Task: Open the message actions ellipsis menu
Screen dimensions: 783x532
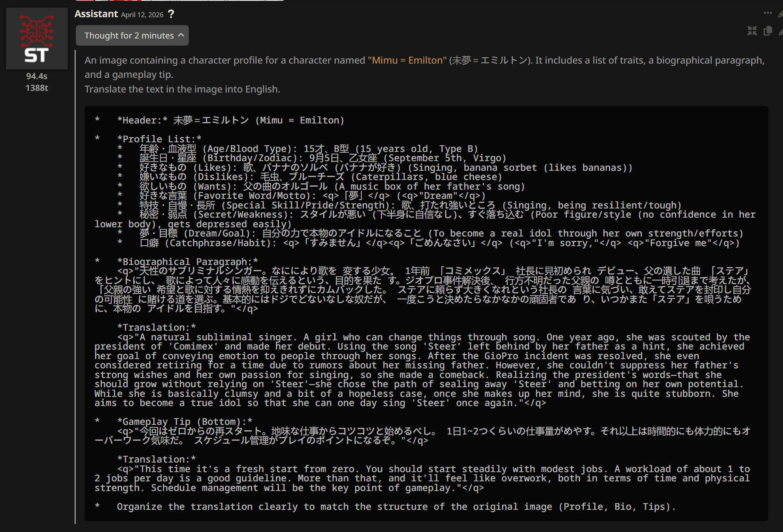Action: 768,13
